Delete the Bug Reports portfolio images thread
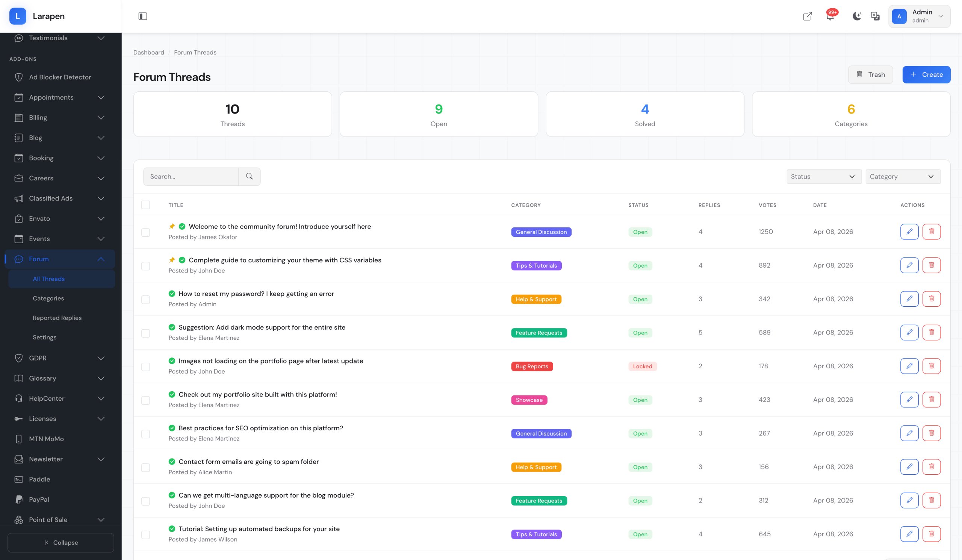This screenshot has width=962, height=560. [932, 366]
